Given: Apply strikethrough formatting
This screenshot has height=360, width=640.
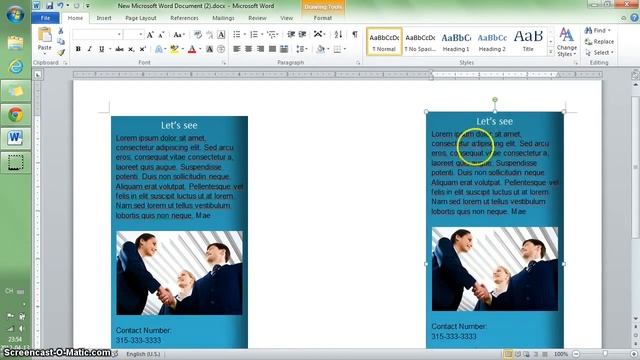Looking at the screenshot, I should (119, 49).
